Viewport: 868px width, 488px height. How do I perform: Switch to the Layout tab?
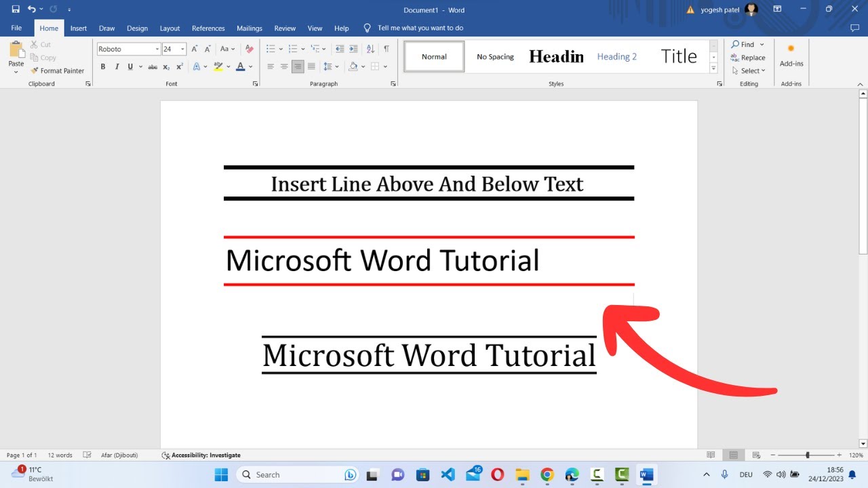(x=170, y=28)
